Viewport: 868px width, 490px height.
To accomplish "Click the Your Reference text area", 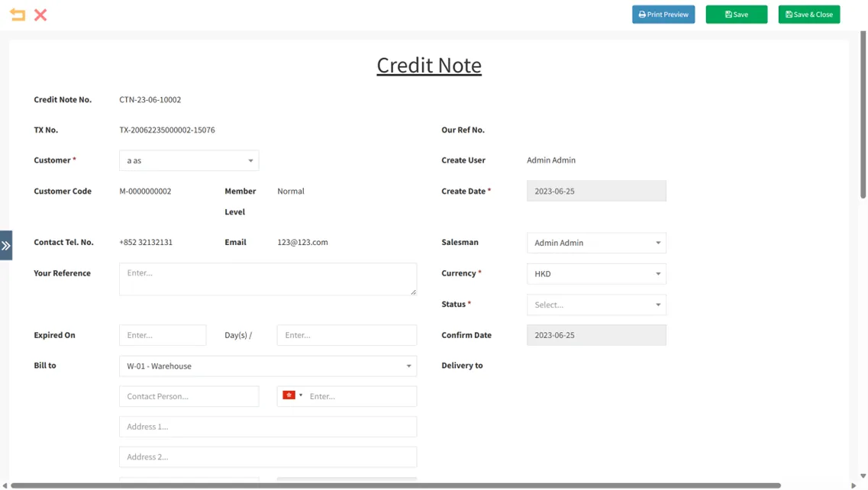I will pos(267,279).
